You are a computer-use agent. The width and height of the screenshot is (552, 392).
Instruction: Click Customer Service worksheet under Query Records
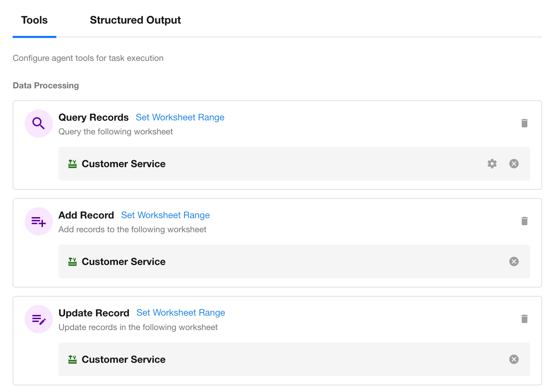[x=124, y=164]
